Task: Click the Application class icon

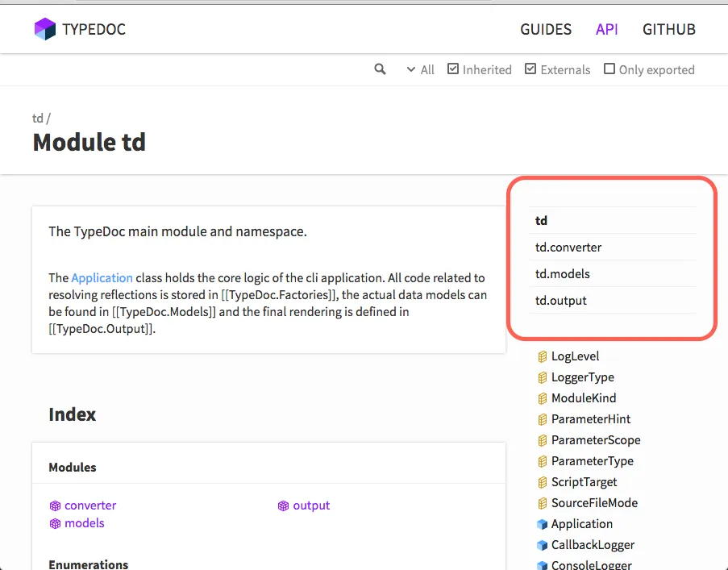Action: tap(542, 524)
